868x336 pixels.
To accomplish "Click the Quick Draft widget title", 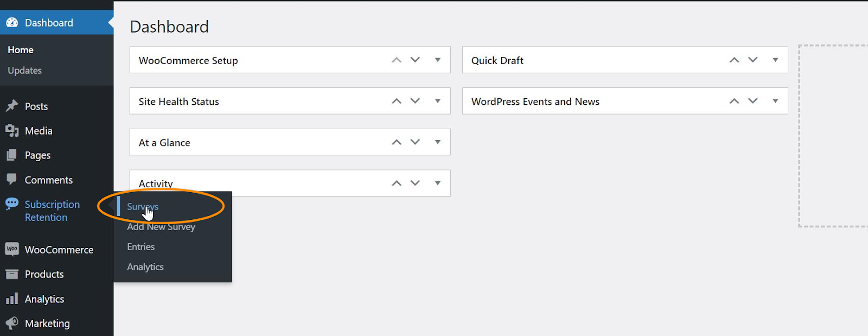I will 497,60.
